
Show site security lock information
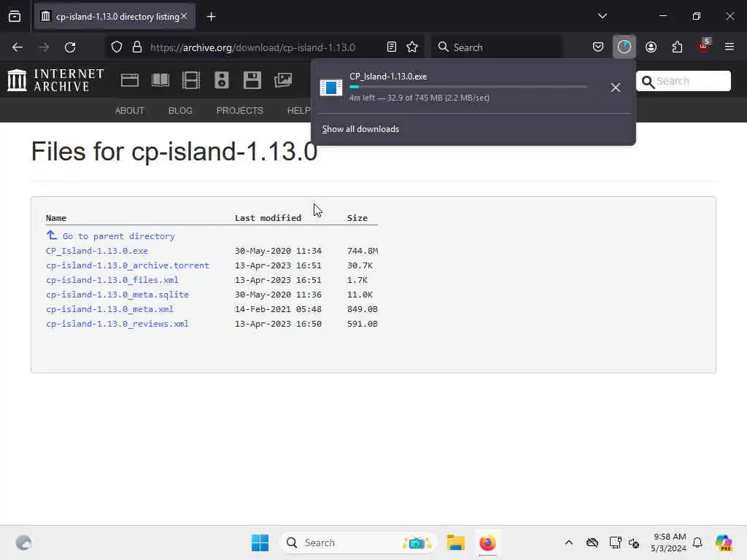pyautogui.click(x=137, y=47)
